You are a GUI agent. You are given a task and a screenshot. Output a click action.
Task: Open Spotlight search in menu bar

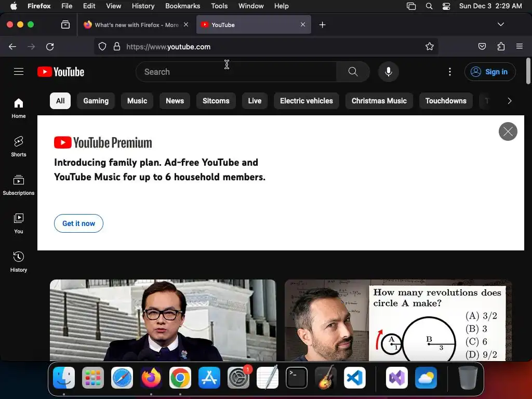(429, 6)
